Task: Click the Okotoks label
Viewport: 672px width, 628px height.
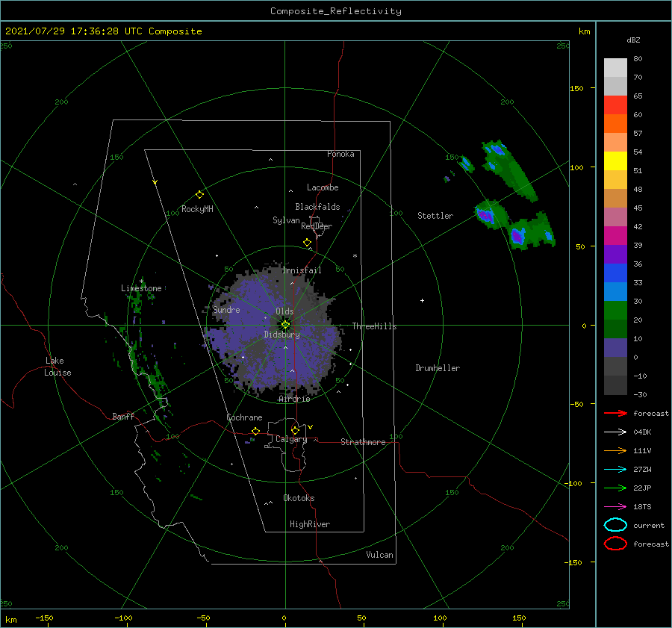Action: pos(299,498)
